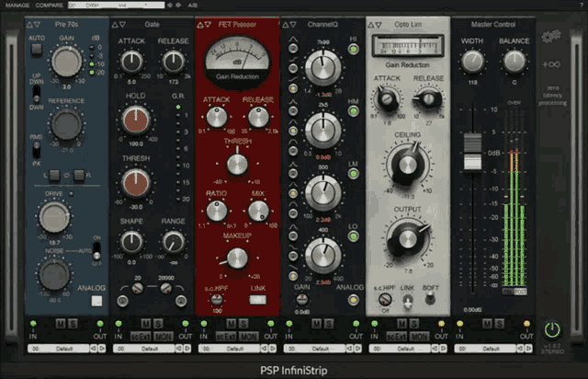This screenshot has width=588, height=379.
Task: Toggle the R channel button in Pre 70s
Action: click(x=79, y=175)
